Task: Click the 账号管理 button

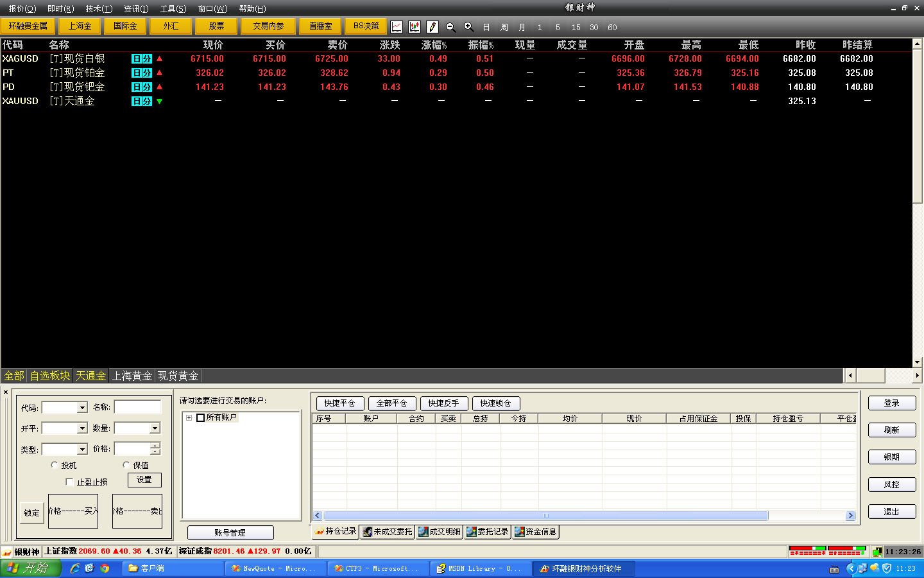Action: tap(230, 533)
